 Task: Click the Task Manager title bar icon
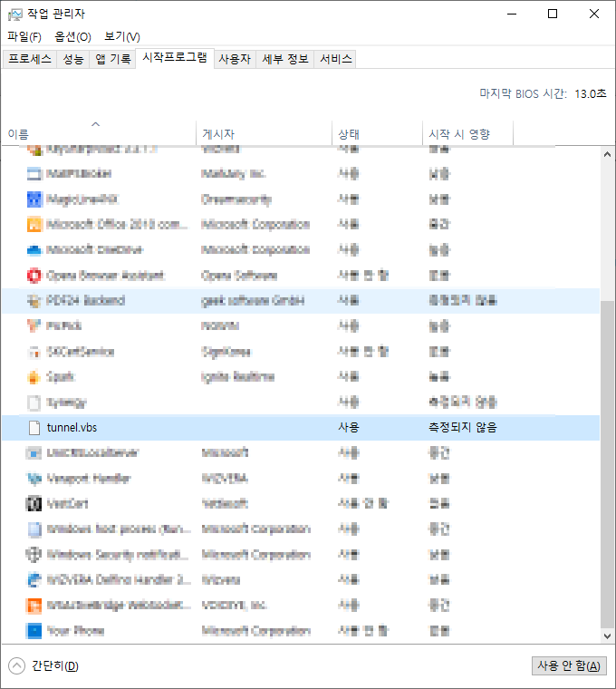pyautogui.click(x=14, y=15)
